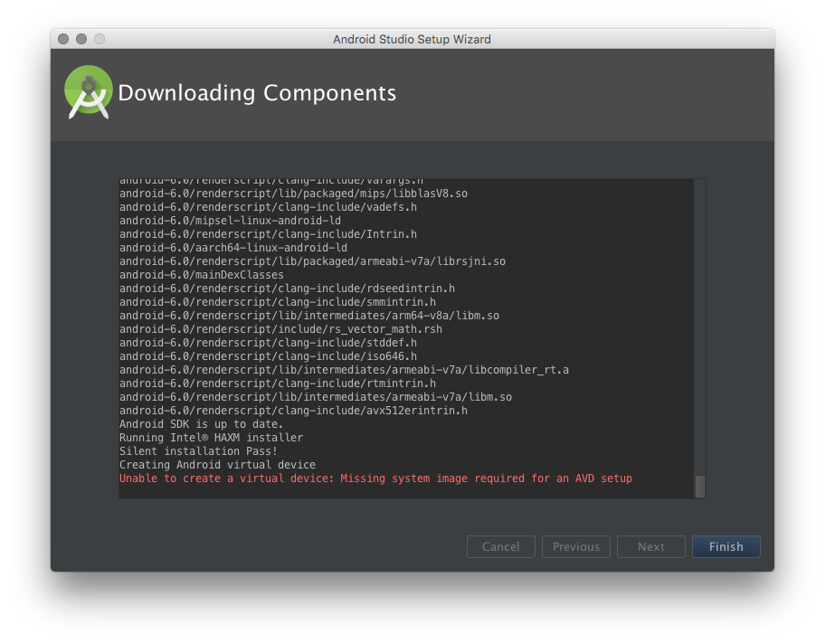
Task: Click the armeabi-v7a/libm.so log line
Action: tap(315, 397)
